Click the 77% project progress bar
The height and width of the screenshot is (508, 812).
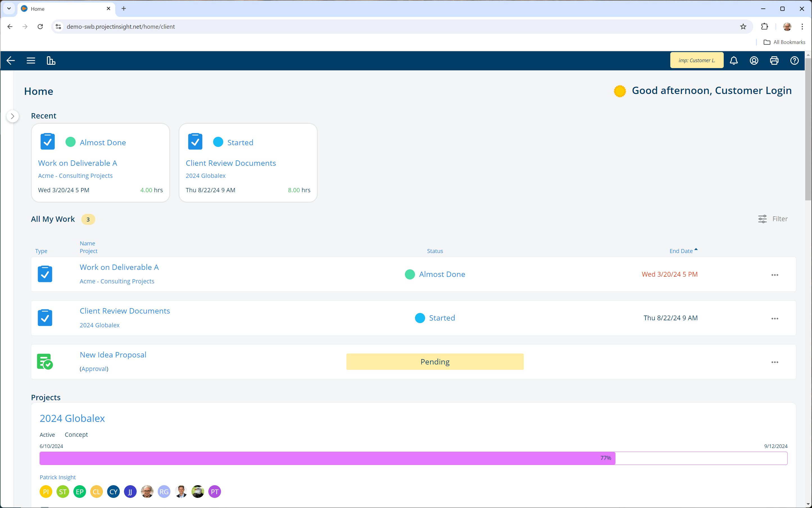413,458
